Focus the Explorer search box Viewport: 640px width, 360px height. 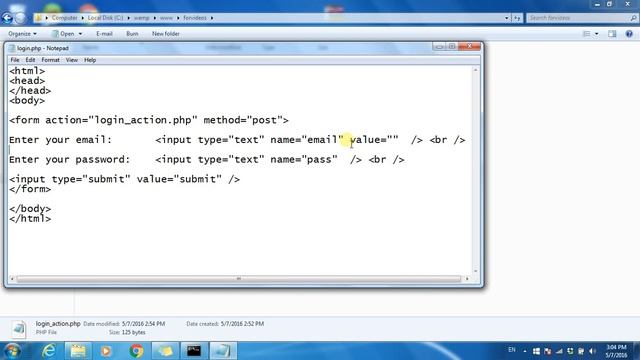[x=578, y=18]
